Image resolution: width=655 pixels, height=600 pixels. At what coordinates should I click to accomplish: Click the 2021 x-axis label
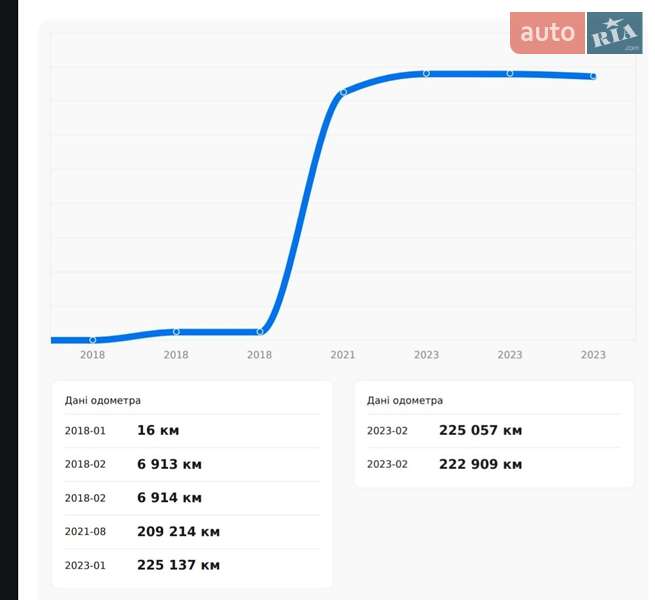click(x=343, y=355)
